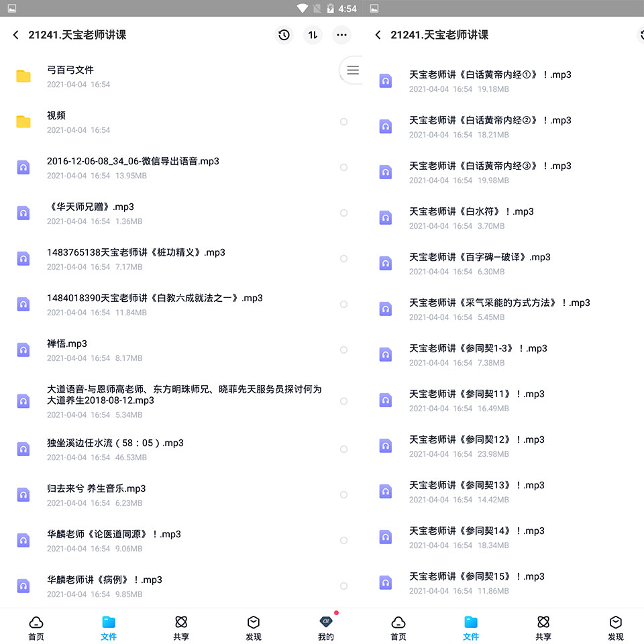Viewport: 644px width, 644px height.
Task: Select radio circle for 华麟老师《论医道同源》
Action: [343, 540]
